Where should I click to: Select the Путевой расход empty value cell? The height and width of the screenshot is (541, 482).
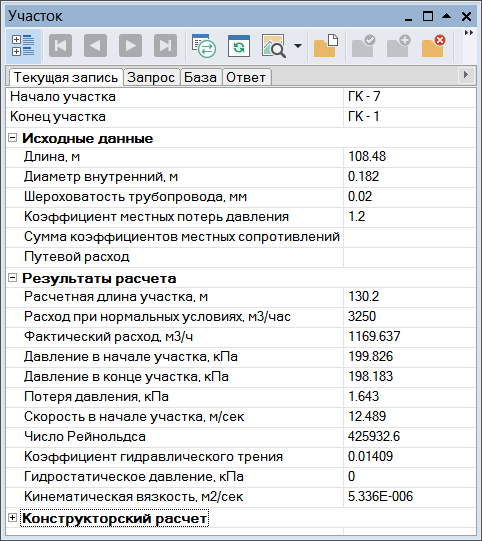click(410, 257)
